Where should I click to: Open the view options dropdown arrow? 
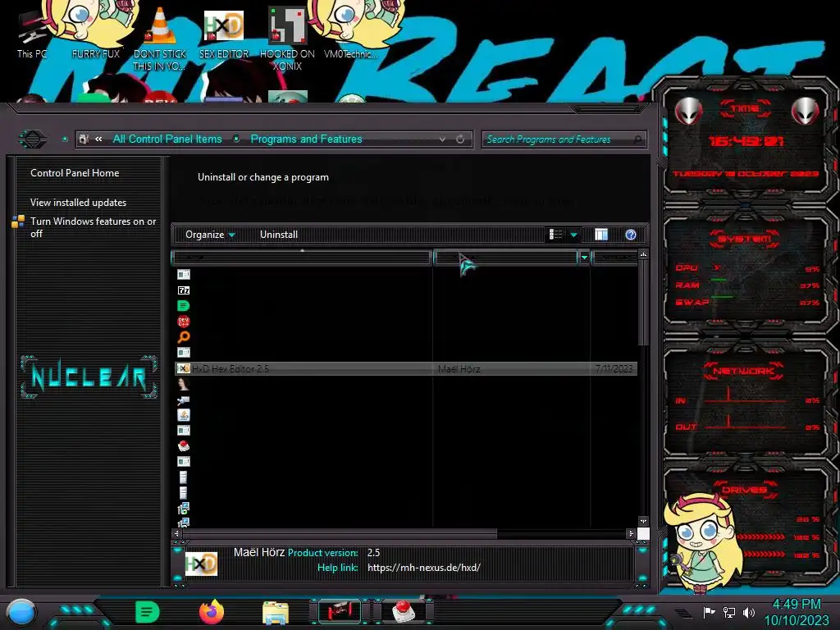[573, 235]
